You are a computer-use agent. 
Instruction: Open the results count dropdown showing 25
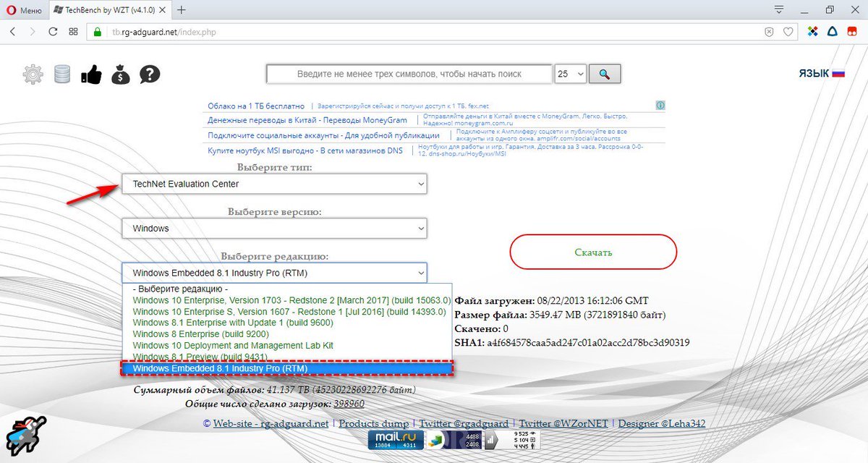pos(570,74)
